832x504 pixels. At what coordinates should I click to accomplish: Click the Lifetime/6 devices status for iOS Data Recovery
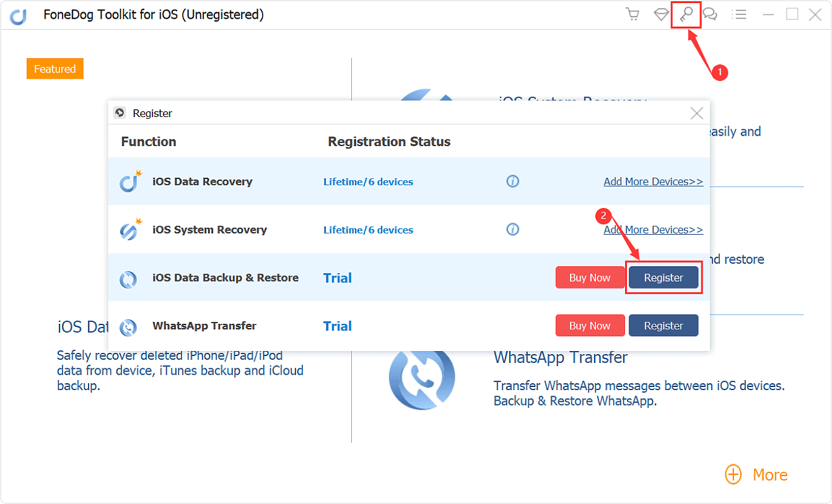[x=368, y=181]
